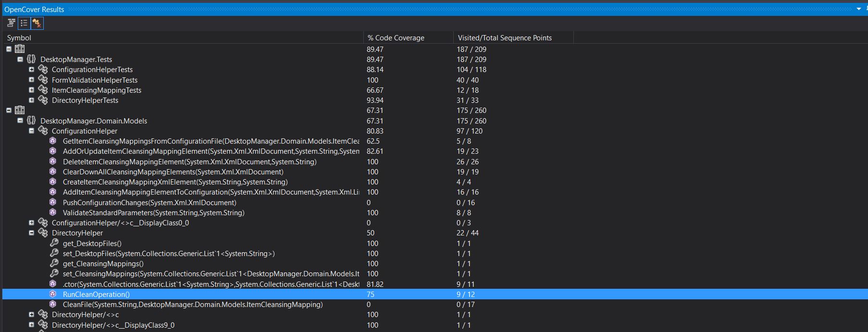This screenshot has width=868, height=332.
Task: Open the OpenCover Results window options dropdown
Action: (x=858, y=9)
